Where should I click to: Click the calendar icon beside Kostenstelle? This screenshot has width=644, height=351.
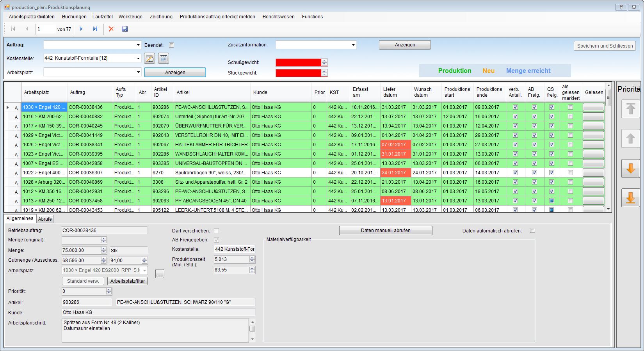[x=164, y=58]
